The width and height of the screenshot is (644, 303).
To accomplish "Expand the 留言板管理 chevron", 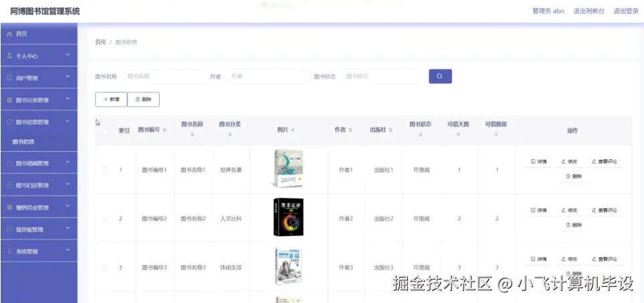I will 68,228.
